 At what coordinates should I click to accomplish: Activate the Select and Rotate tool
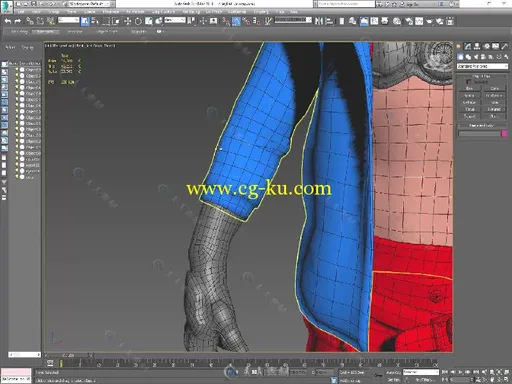138,21
